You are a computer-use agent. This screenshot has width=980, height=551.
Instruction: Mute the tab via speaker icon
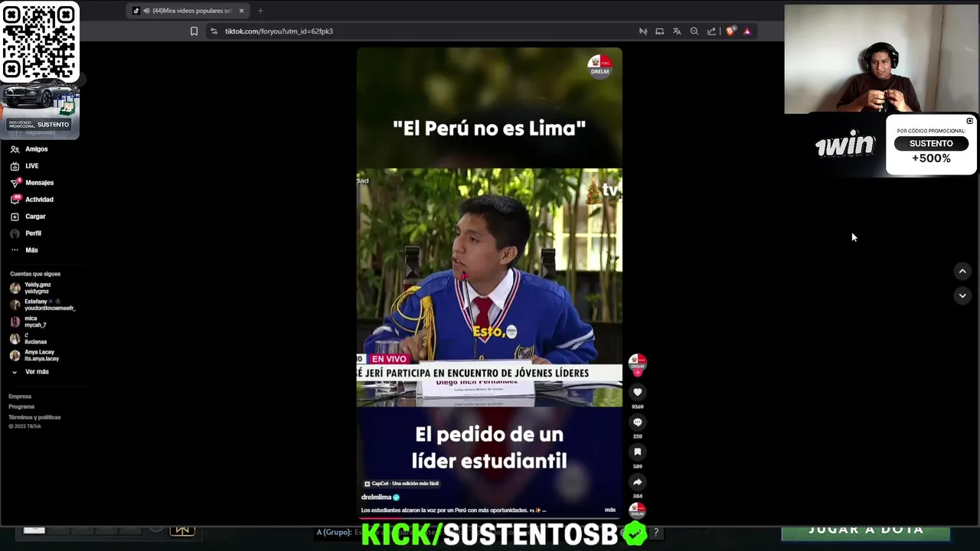(x=146, y=11)
